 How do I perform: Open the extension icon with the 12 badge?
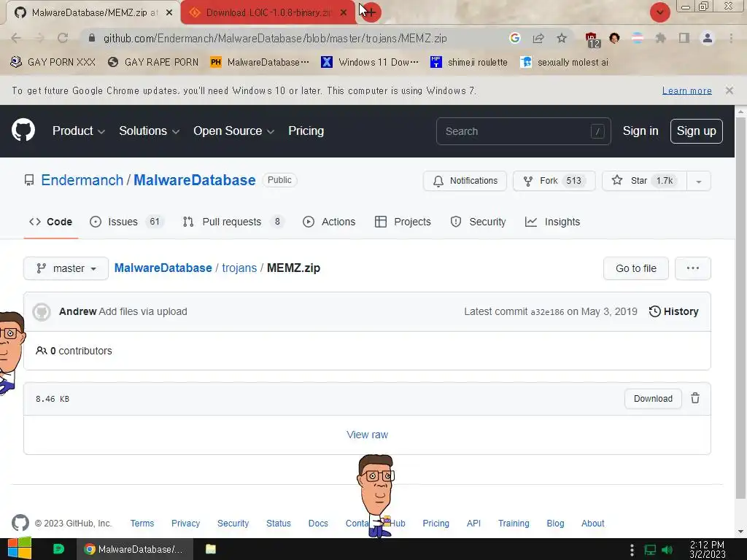(x=592, y=39)
